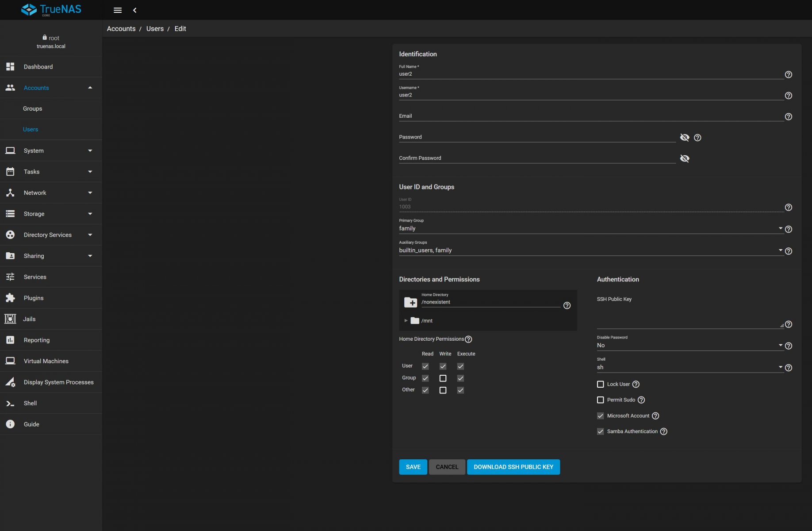
Task: Open help for Primary Group
Action: 788,229
